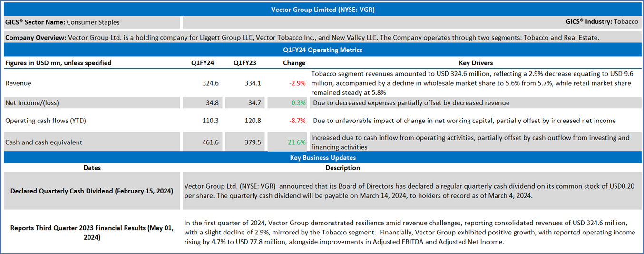Select Operating cash flows value 110.3
This screenshot has height=254, width=644.
tap(210, 121)
